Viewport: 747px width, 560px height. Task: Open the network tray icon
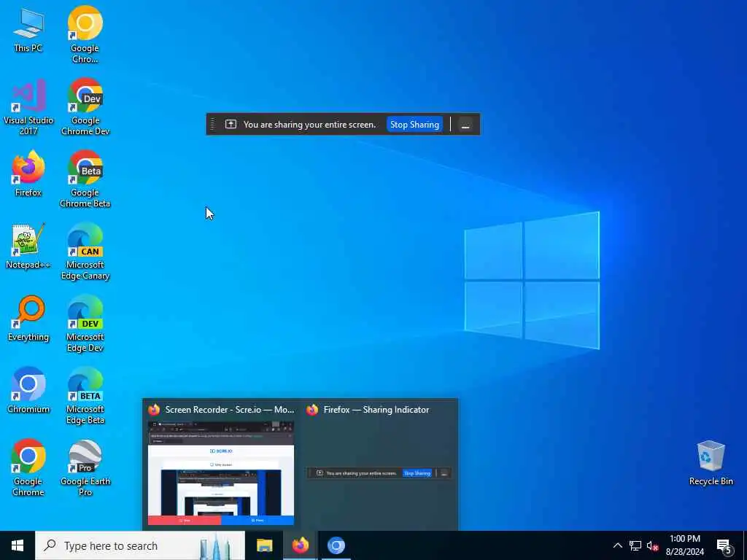(635, 545)
